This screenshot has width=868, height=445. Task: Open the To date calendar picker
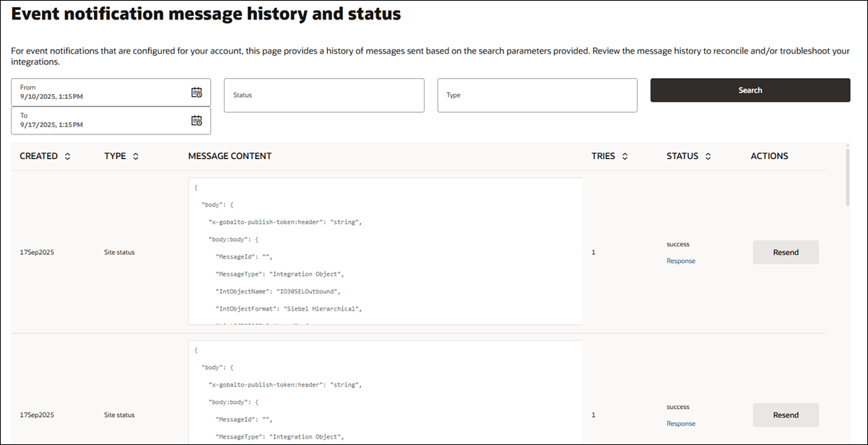[x=197, y=120]
